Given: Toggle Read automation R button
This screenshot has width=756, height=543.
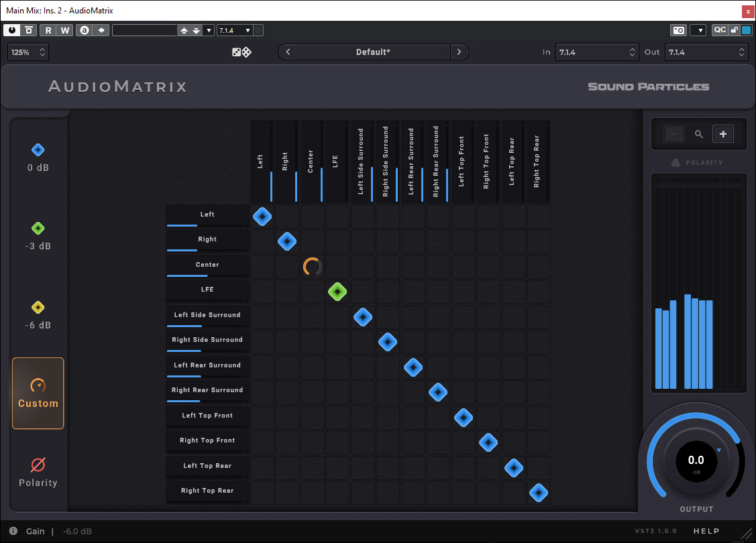Looking at the screenshot, I should point(48,30).
